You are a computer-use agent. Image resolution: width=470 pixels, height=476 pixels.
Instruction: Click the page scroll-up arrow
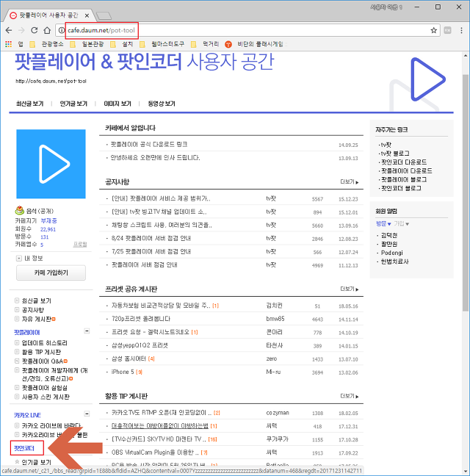tap(466, 56)
